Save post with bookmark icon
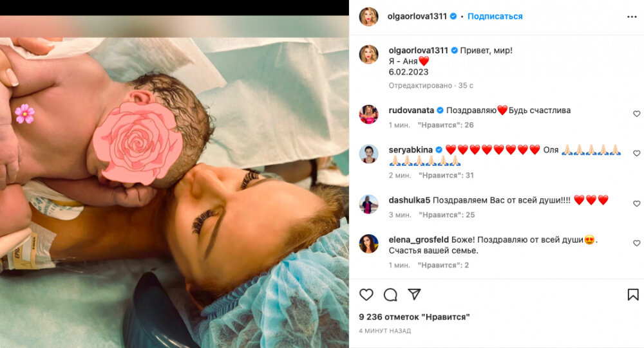Viewport: 644px width, 348px height. 633,295
